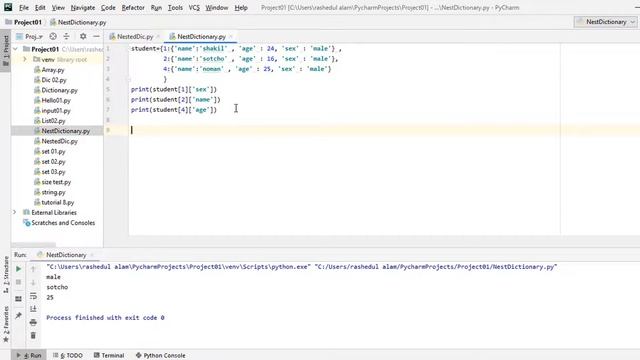Toggle soft-wrap icon in Run panel
This screenshot has width=640, height=360.
pos(33,296)
